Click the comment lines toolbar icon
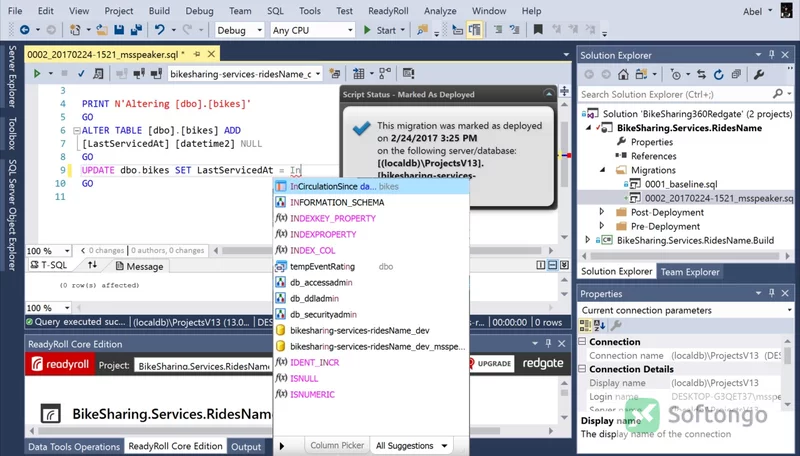The image size is (800, 456). coord(497,30)
